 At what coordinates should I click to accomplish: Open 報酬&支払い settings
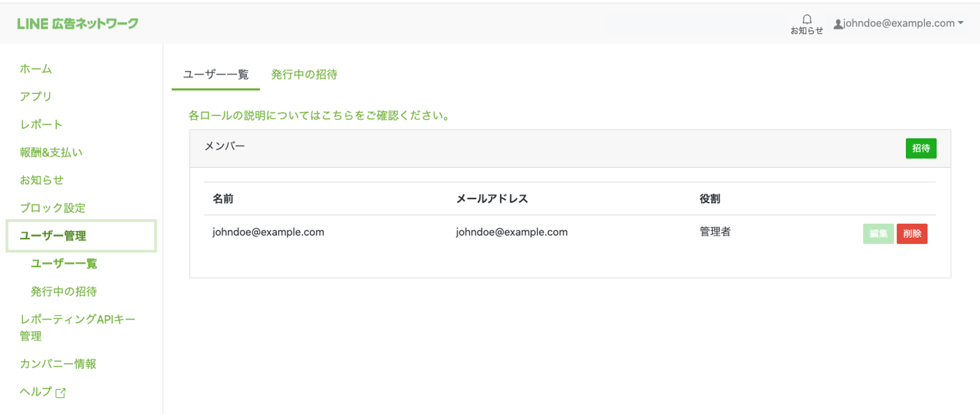point(51,152)
